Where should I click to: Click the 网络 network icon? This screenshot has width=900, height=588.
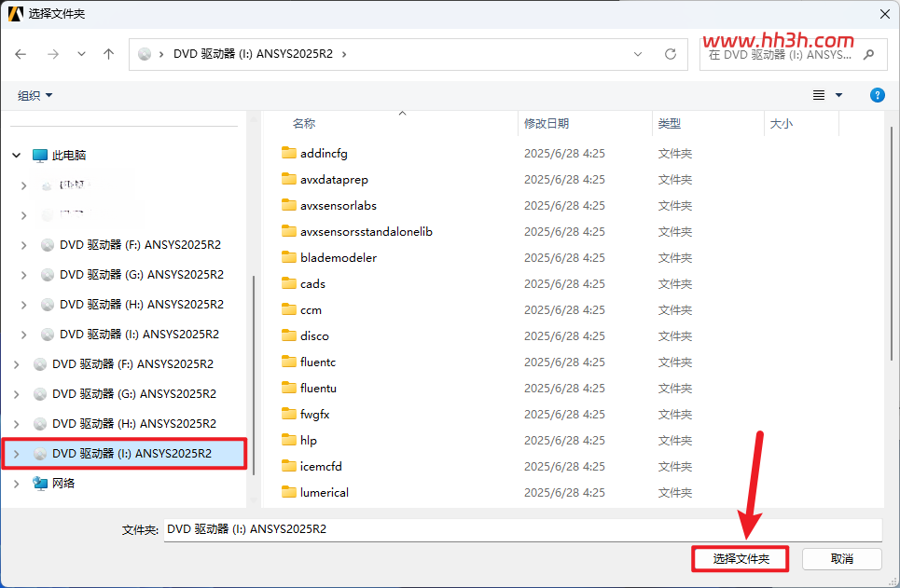pyautogui.click(x=39, y=483)
